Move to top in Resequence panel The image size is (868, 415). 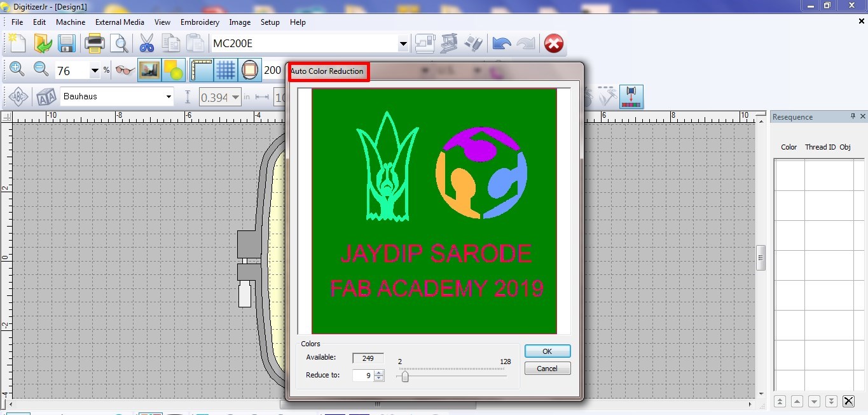point(780,401)
